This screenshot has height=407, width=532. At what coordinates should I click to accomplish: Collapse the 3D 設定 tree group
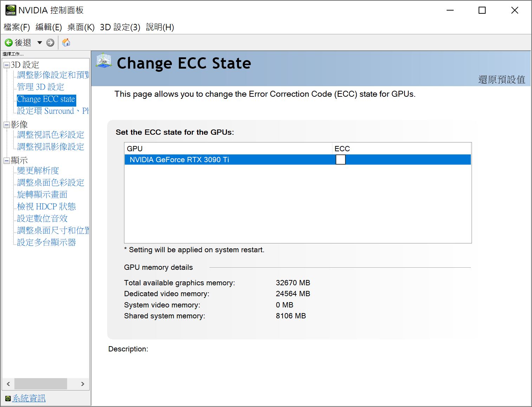pyautogui.click(x=7, y=65)
